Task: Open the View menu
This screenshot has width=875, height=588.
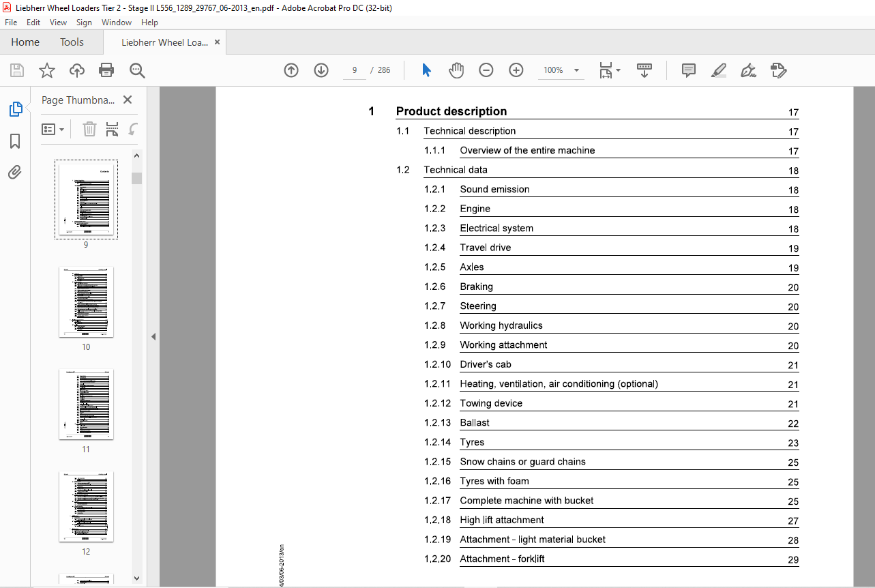Action: click(x=58, y=23)
